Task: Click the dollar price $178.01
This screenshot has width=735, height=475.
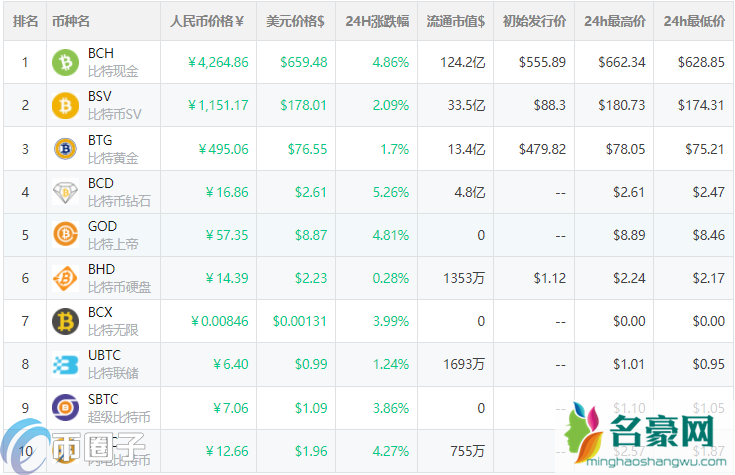Action: [303, 106]
